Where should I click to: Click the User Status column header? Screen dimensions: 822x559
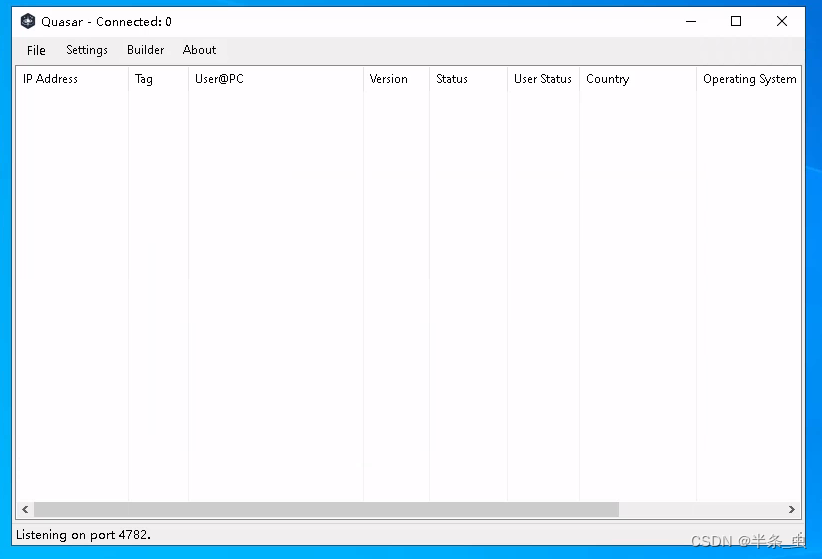pyautogui.click(x=543, y=79)
